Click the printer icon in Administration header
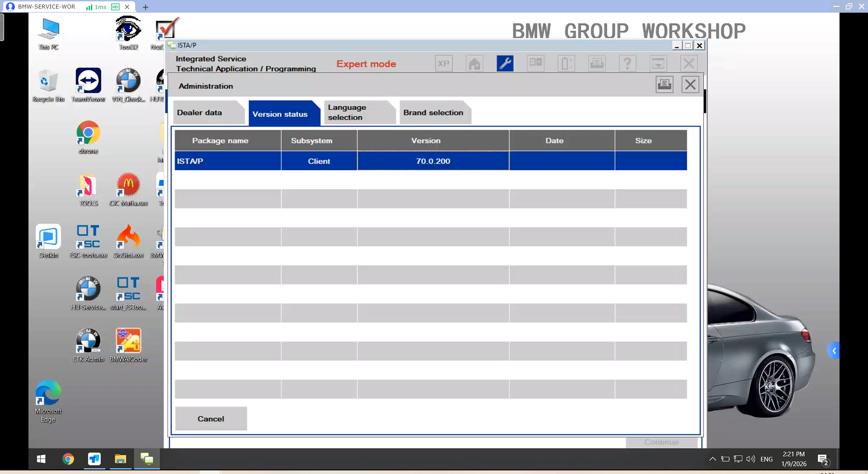Viewport: 868px width, 474px height. click(664, 85)
